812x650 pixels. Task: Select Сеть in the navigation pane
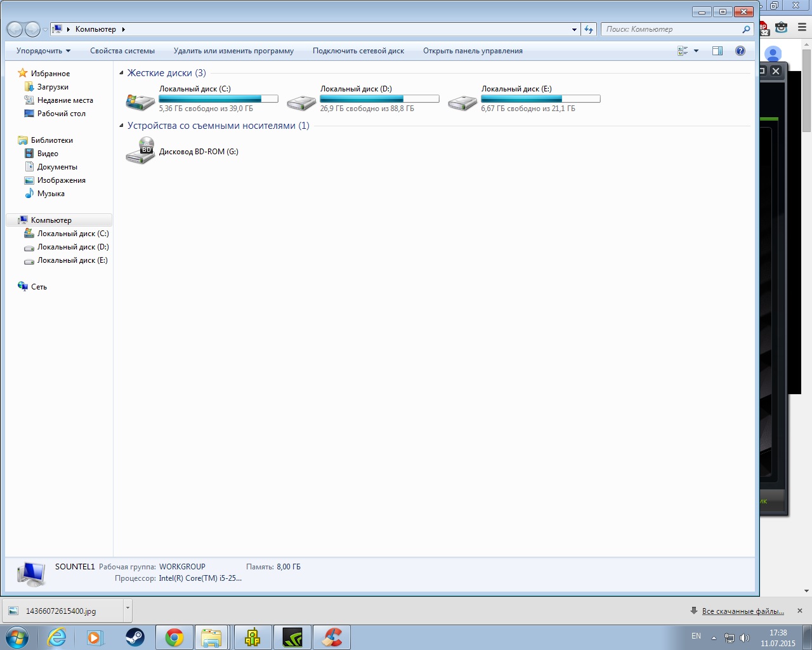tap(39, 287)
